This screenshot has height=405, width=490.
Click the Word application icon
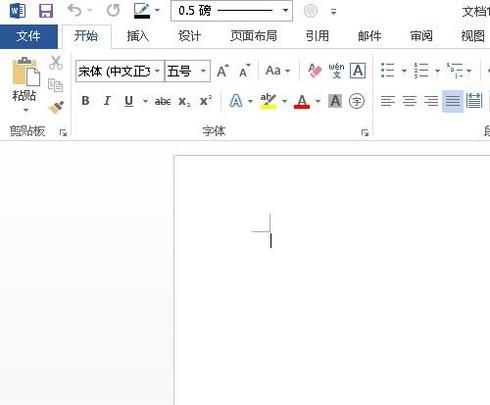pyautogui.click(x=17, y=11)
